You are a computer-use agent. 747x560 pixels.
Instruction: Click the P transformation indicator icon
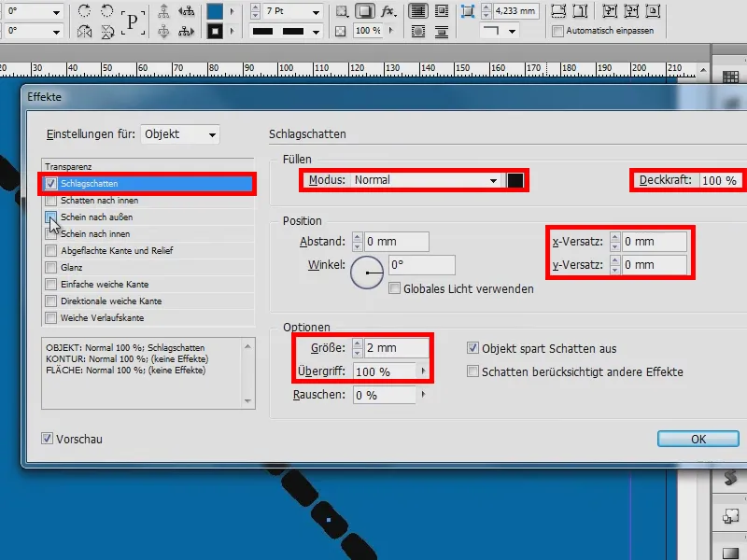point(133,21)
